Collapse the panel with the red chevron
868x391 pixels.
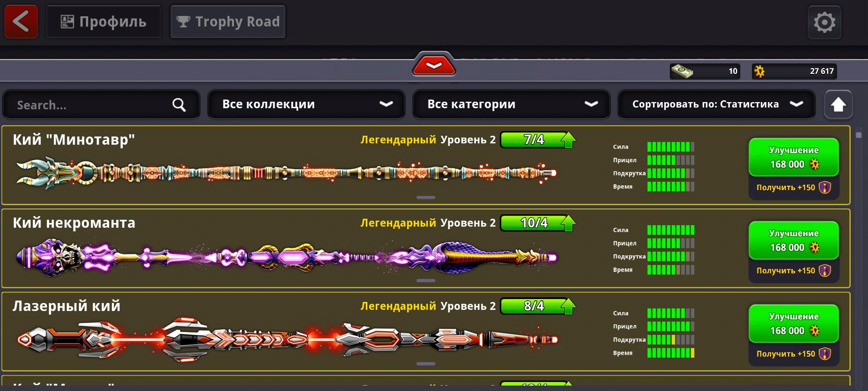click(434, 65)
